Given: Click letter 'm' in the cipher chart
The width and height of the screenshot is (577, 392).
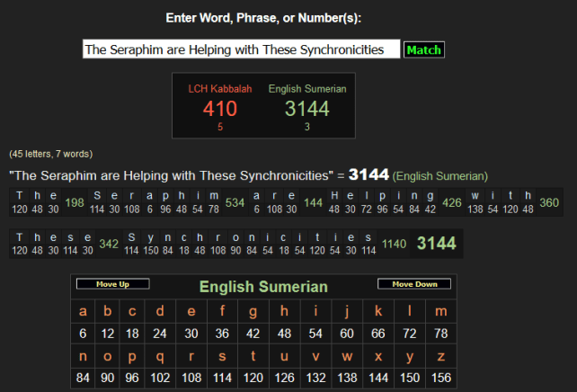Looking at the screenshot, I should tap(440, 312).
